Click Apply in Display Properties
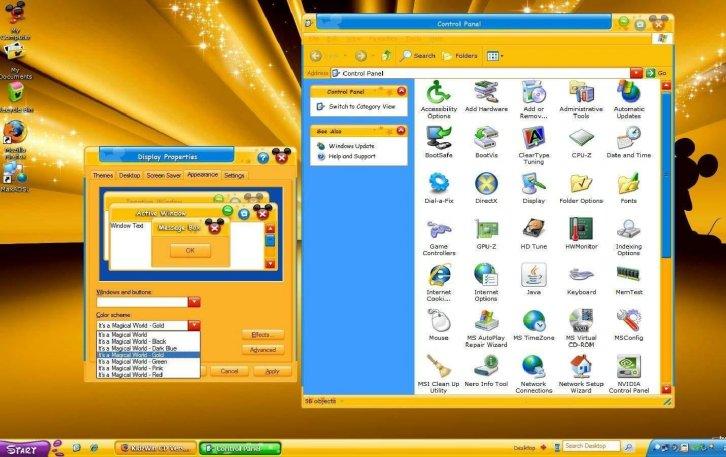 tap(272, 371)
